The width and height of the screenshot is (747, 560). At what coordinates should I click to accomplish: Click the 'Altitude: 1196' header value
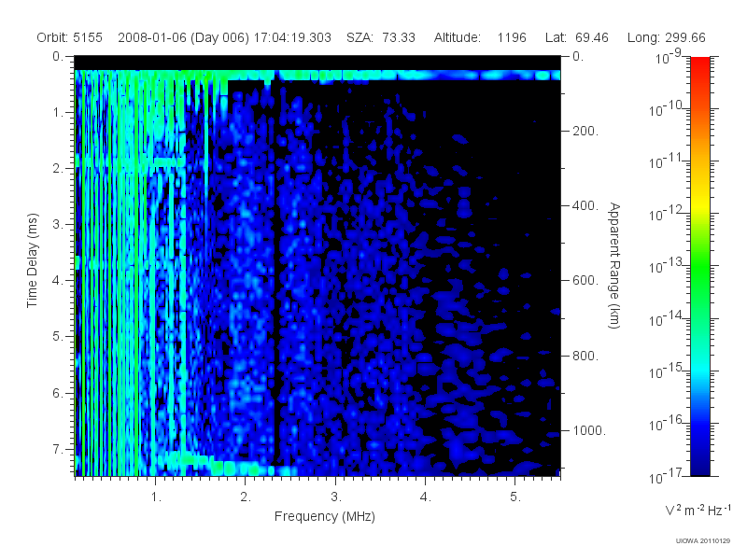480,37
